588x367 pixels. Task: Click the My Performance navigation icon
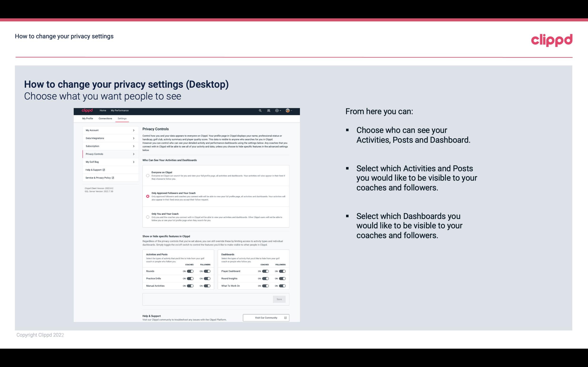120,110
